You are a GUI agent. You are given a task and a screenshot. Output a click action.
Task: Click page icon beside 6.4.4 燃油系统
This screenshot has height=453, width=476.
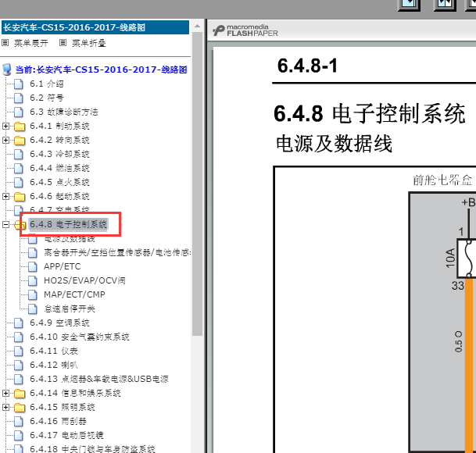pyautogui.click(x=19, y=168)
